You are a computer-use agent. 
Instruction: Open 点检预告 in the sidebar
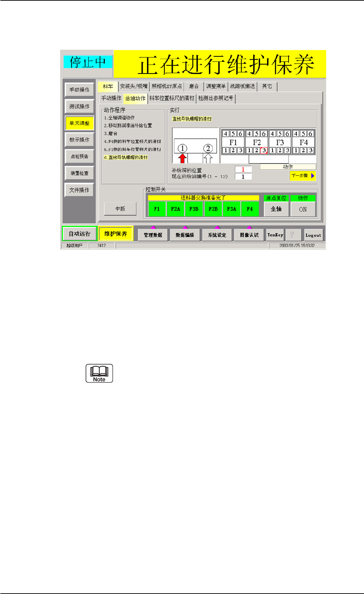click(79, 157)
